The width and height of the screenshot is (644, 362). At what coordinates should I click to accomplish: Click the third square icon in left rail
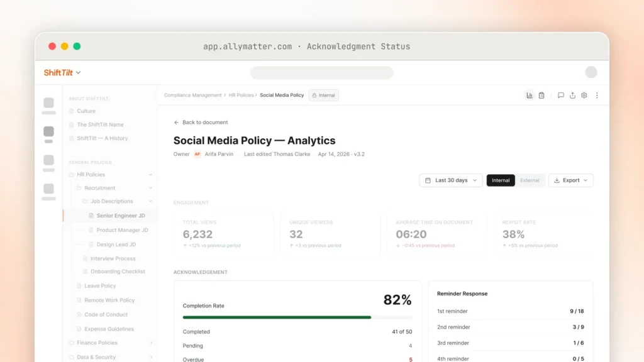click(x=48, y=160)
